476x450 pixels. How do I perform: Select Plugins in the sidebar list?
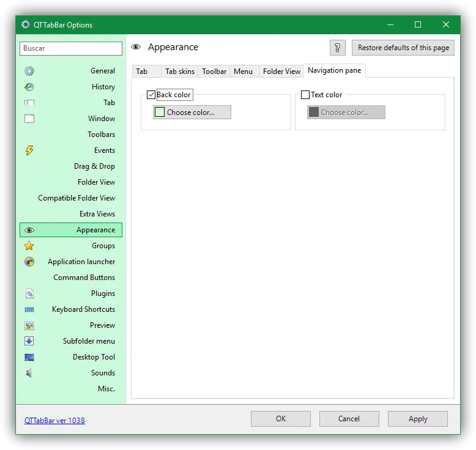click(x=71, y=293)
